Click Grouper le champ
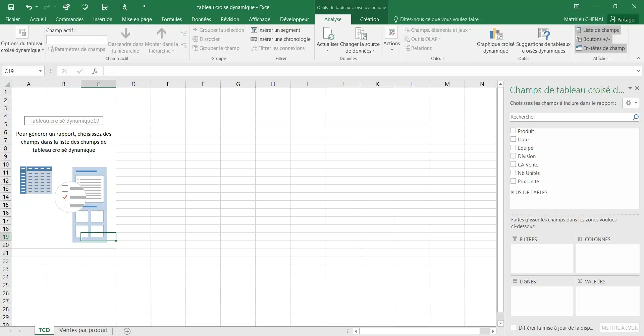 [x=216, y=48]
